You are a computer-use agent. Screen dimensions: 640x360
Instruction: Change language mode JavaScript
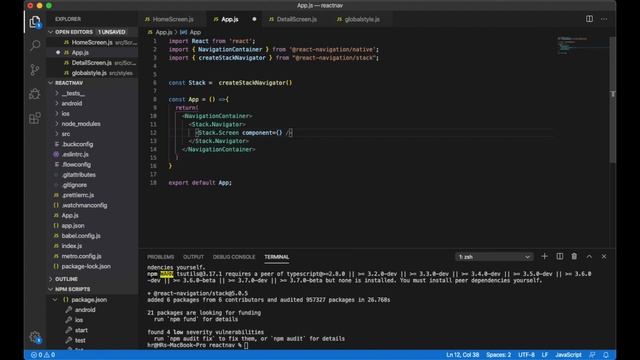[x=568, y=355]
